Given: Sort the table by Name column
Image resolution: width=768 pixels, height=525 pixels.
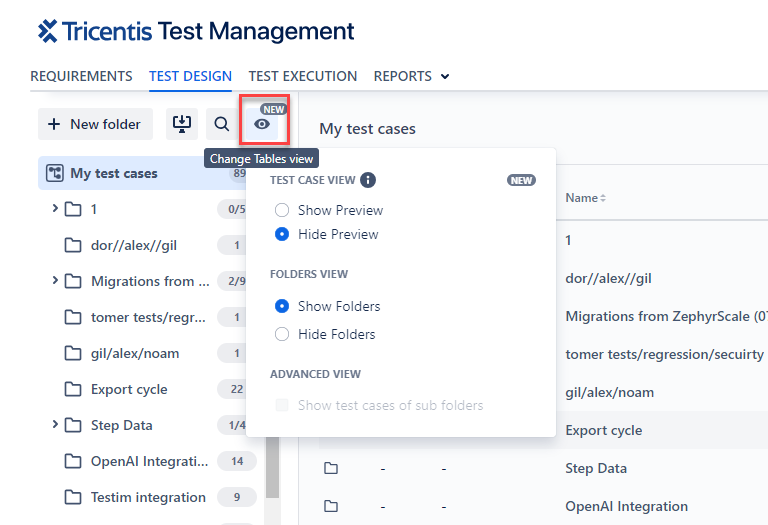Looking at the screenshot, I should tap(586, 198).
